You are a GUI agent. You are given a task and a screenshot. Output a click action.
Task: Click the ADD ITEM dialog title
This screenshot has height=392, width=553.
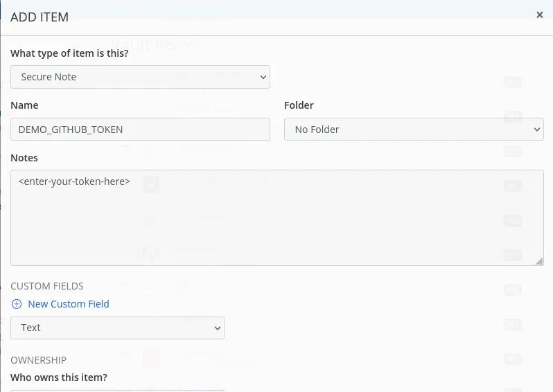[39, 17]
